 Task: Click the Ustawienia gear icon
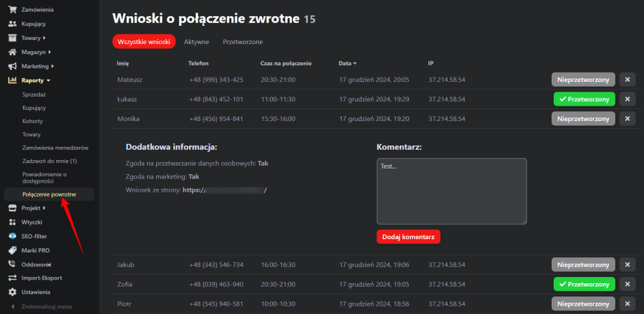click(12, 292)
